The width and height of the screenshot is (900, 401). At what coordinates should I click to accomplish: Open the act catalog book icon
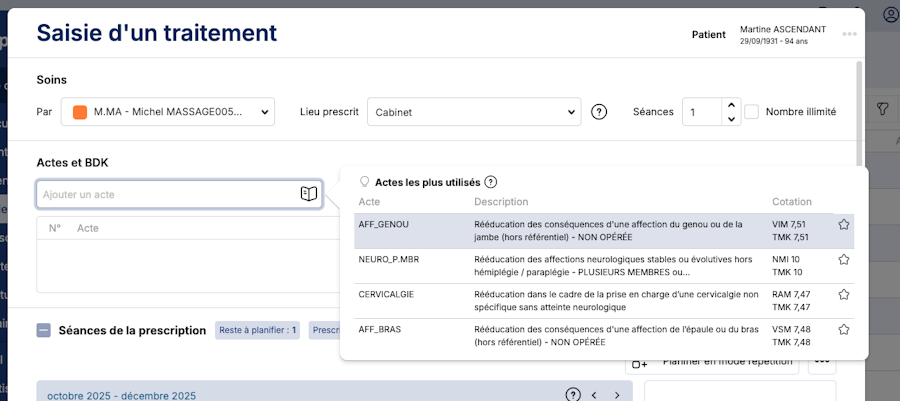tap(309, 194)
